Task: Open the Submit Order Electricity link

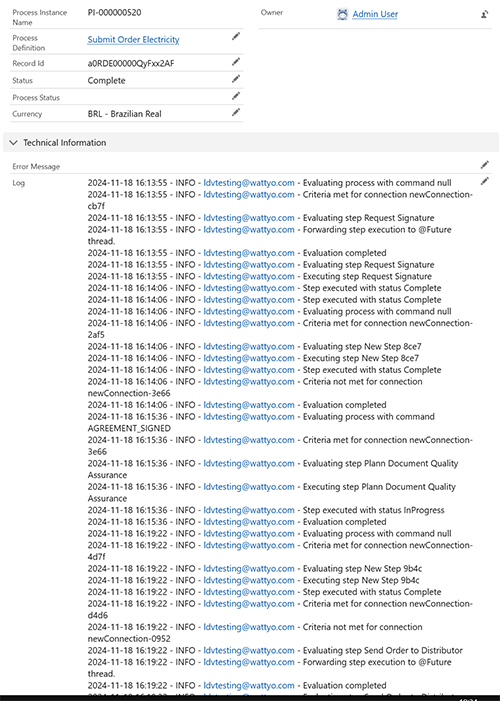Action: [x=133, y=39]
